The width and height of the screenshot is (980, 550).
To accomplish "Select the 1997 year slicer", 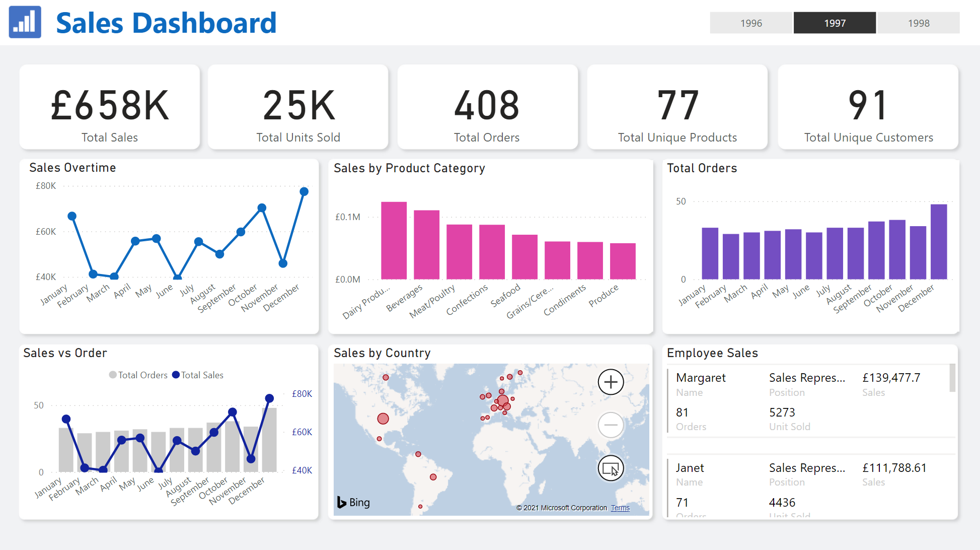I will [x=835, y=23].
